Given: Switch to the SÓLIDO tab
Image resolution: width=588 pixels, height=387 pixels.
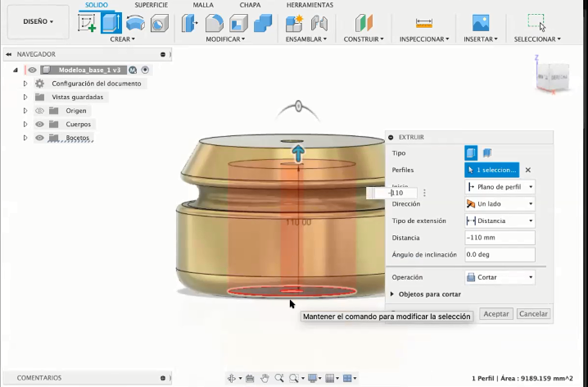Looking at the screenshot, I should tap(97, 5).
